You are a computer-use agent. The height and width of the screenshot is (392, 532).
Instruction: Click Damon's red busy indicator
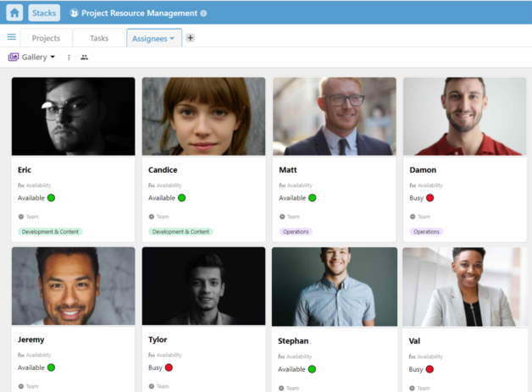(x=430, y=198)
